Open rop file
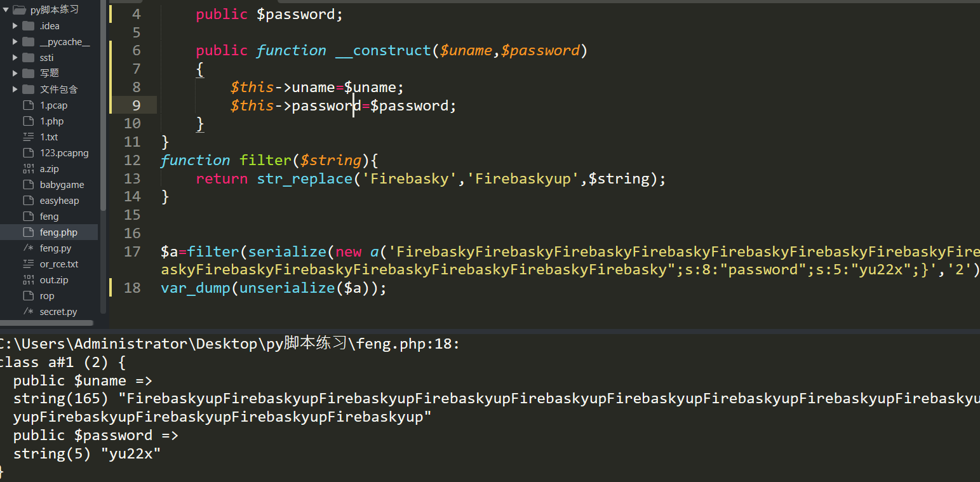Image resolution: width=980 pixels, height=482 pixels. pos(47,296)
